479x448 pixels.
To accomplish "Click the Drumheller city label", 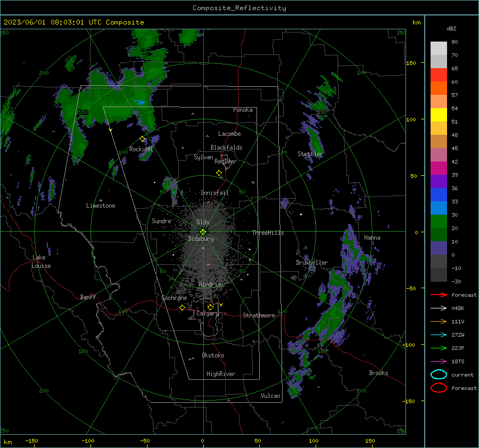I will coord(312,263).
